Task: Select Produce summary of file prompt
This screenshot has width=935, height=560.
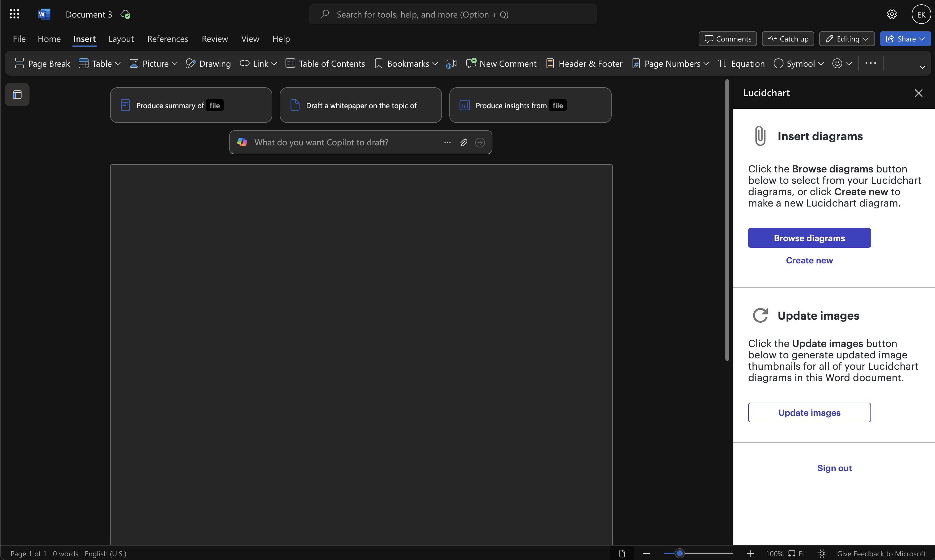Action: [191, 105]
